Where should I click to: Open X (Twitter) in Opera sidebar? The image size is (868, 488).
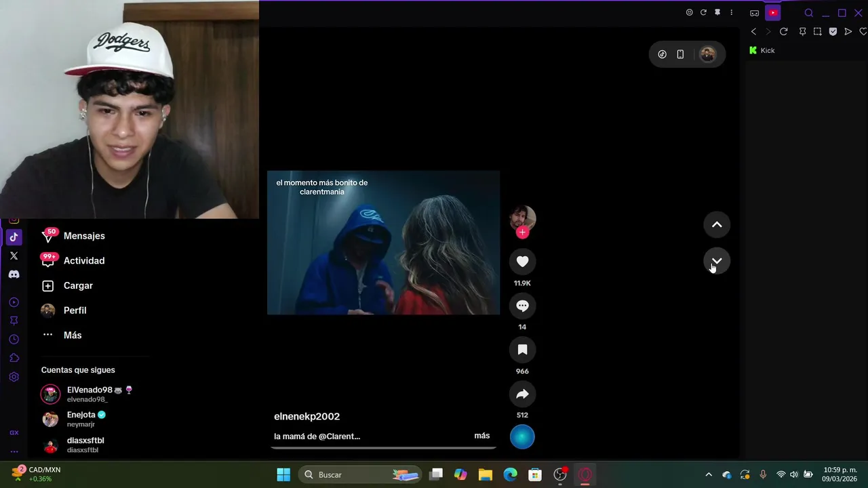coord(14,256)
